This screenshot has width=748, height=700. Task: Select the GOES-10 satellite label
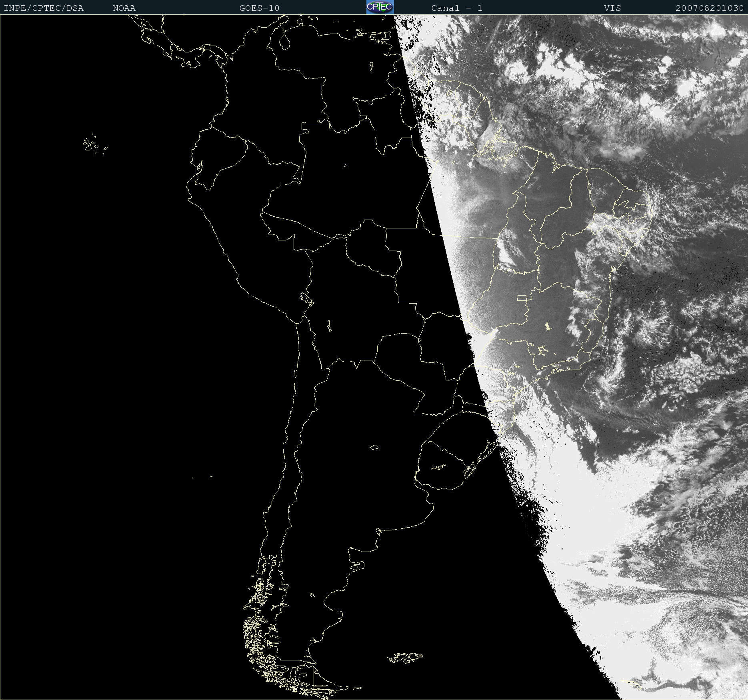(259, 8)
